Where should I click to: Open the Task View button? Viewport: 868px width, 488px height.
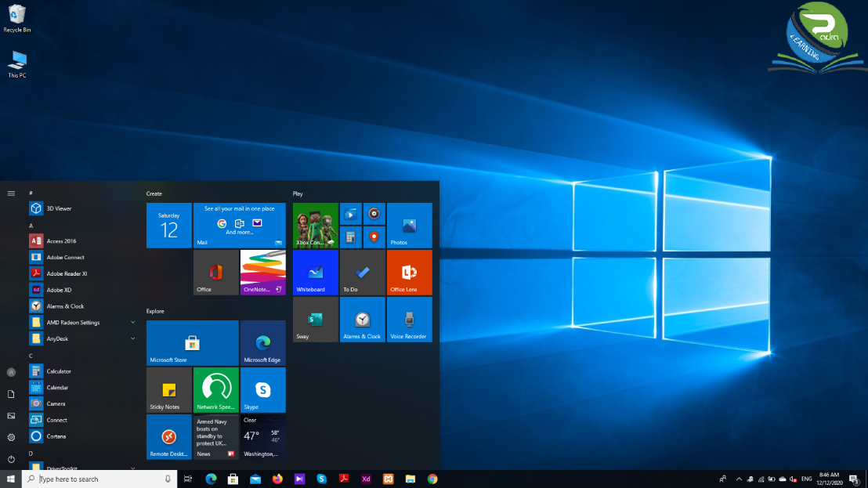pos(188,479)
